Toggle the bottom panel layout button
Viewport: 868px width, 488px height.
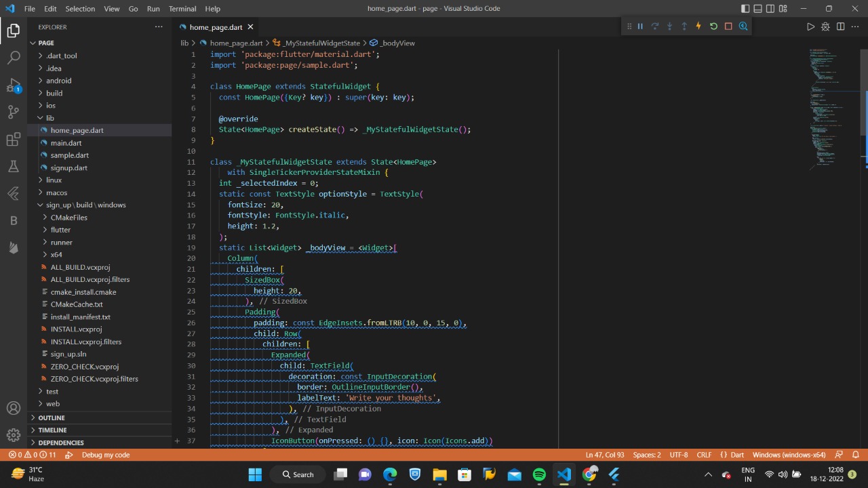(758, 9)
